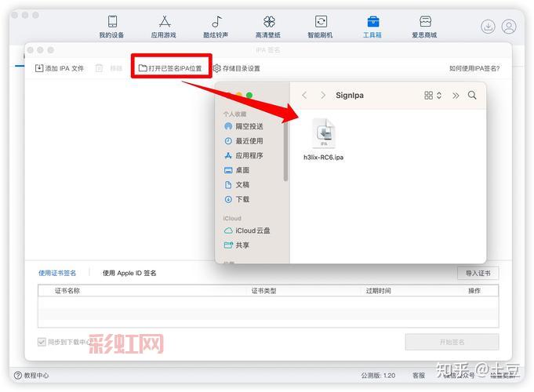The width and height of the screenshot is (534, 392).
Task: Open the Finder view mode dropdown
Action: [x=433, y=96]
